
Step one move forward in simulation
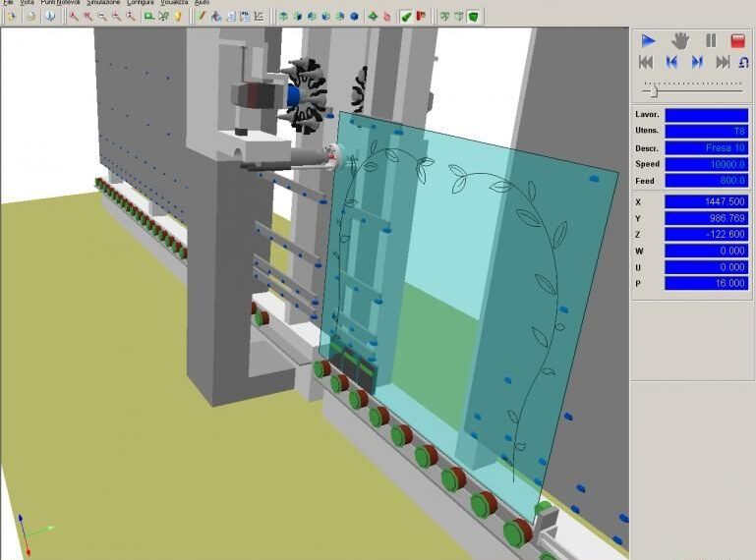click(x=697, y=62)
